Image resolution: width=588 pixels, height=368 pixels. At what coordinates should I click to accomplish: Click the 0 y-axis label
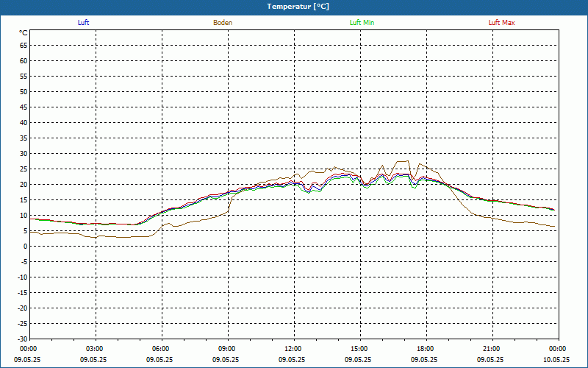point(26,247)
